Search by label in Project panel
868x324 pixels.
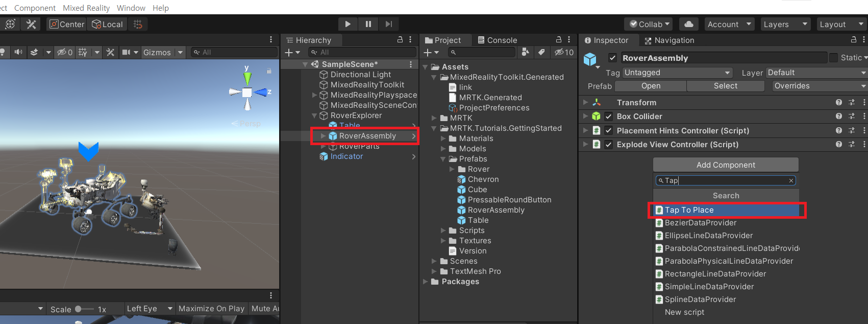[x=541, y=52]
